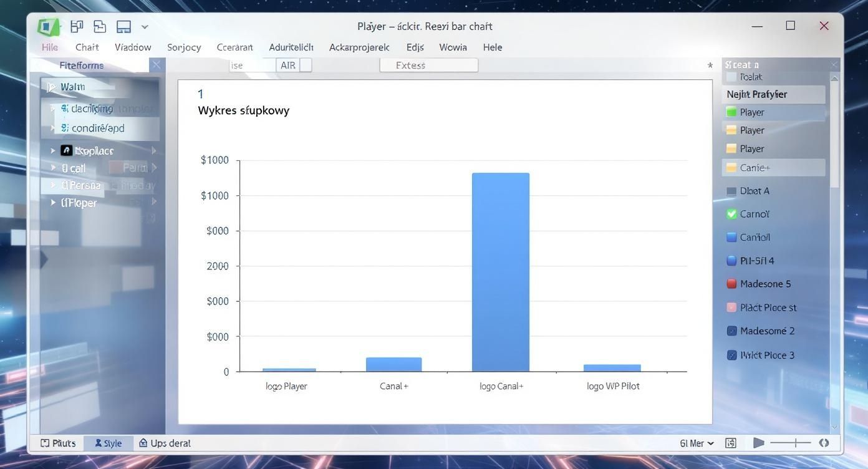Click the split-panel window icon in the title bar
The width and height of the screenshot is (868, 469).
pyautogui.click(x=124, y=26)
